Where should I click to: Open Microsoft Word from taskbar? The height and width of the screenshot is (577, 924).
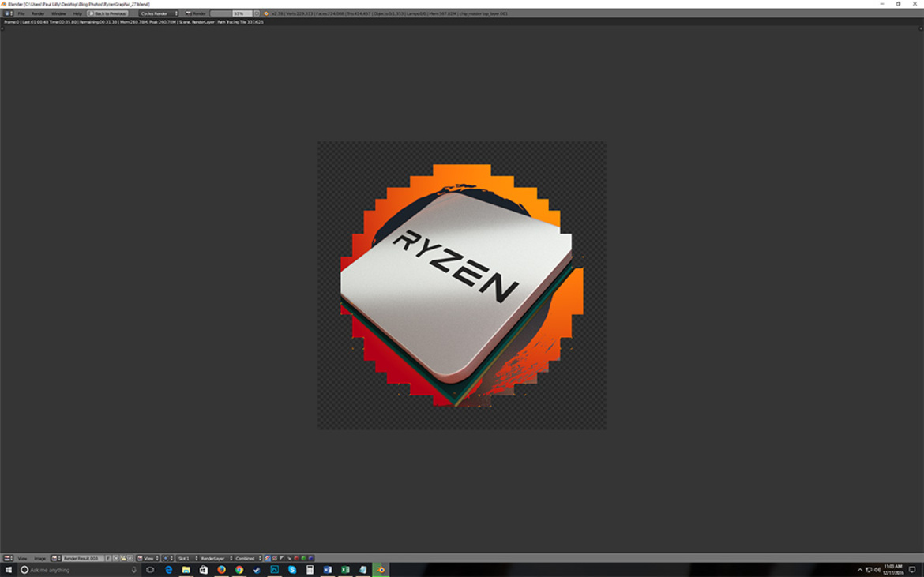point(328,570)
